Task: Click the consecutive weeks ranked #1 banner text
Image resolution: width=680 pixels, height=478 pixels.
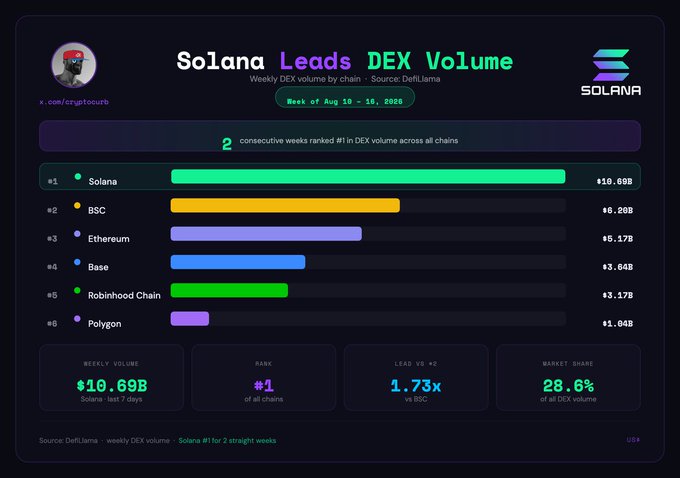Action: click(349, 141)
